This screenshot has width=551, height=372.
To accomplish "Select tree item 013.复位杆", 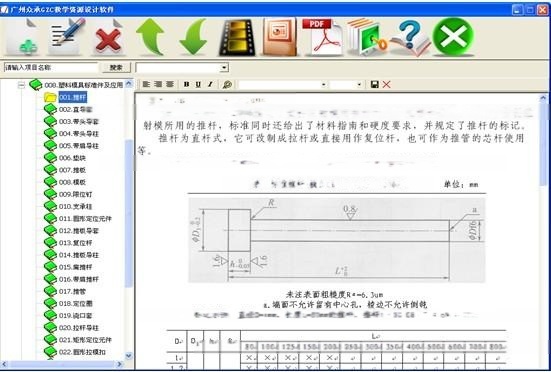I will pyautogui.click(x=76, y=243).
